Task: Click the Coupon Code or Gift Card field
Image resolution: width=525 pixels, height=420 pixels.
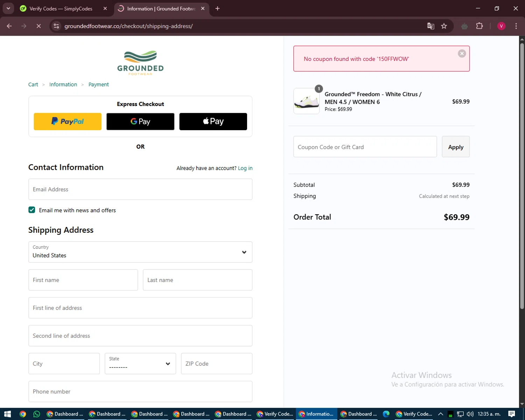Action: click(365, 147)
